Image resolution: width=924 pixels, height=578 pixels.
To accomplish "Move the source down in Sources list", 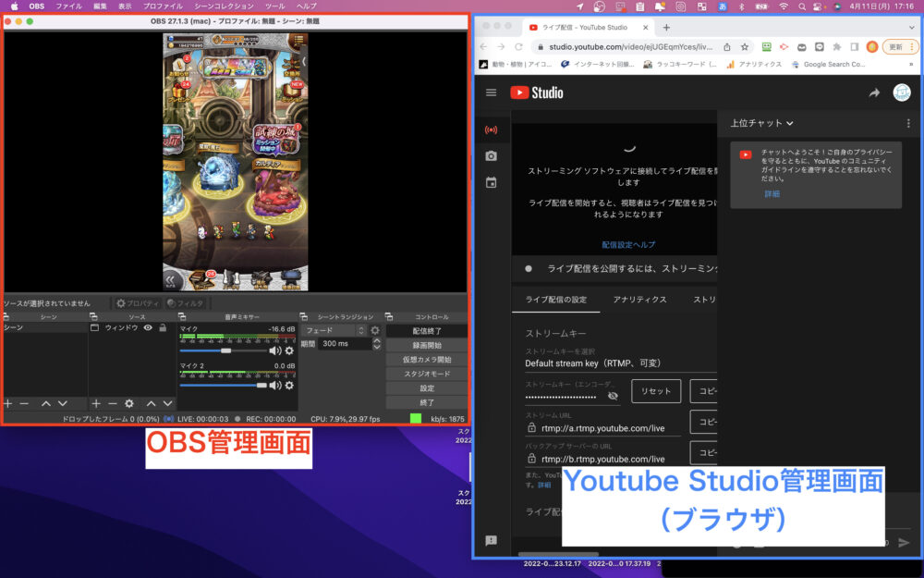I will (x=168, y=403).
